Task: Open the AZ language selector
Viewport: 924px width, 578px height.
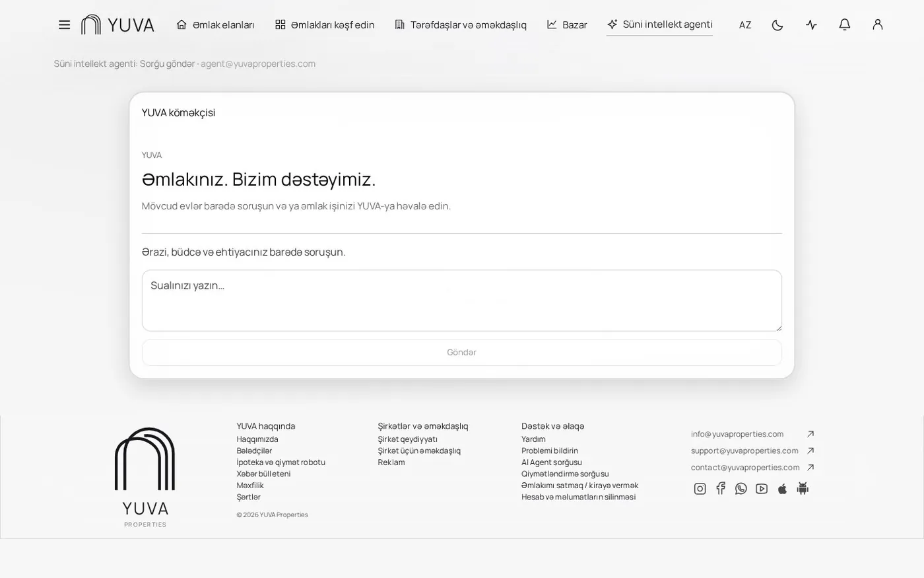Action: (744, 25)
